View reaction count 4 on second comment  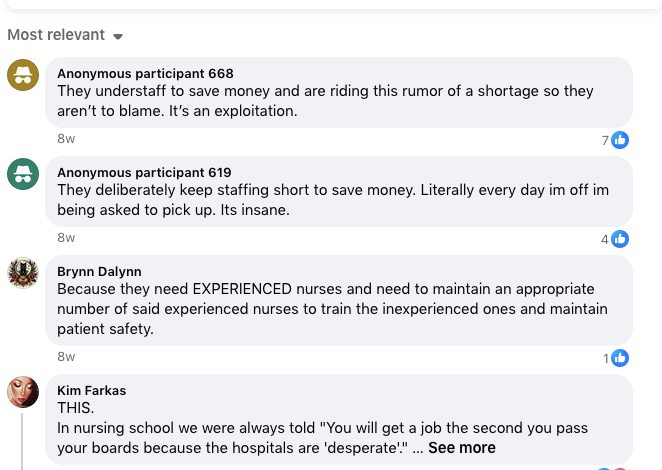pos(605,240)
